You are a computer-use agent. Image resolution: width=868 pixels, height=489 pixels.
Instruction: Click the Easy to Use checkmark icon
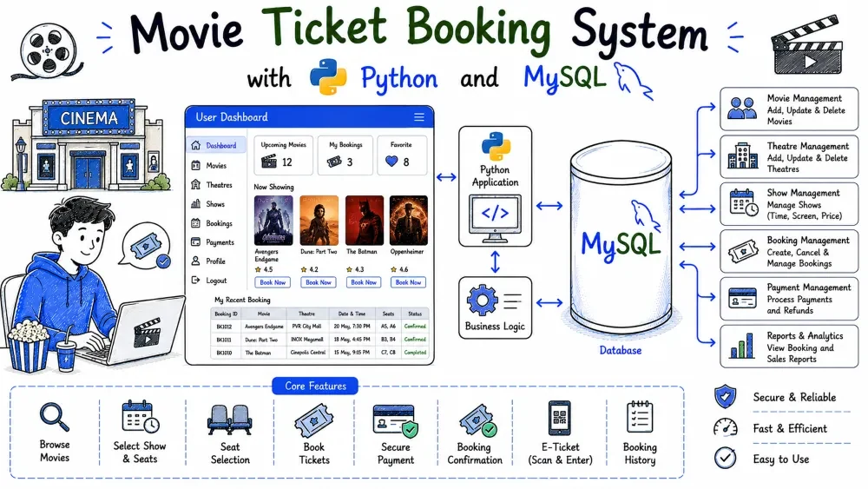[725, 459]
